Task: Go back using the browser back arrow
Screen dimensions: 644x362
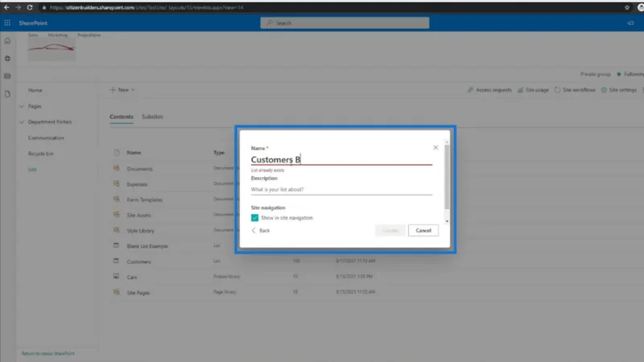Action: 6,7
